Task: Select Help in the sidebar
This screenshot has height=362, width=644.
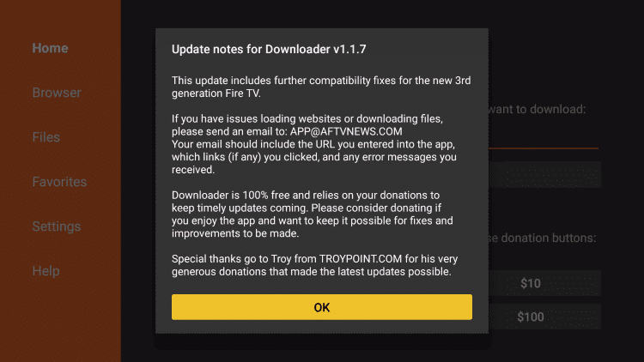Action: (46, 271)
